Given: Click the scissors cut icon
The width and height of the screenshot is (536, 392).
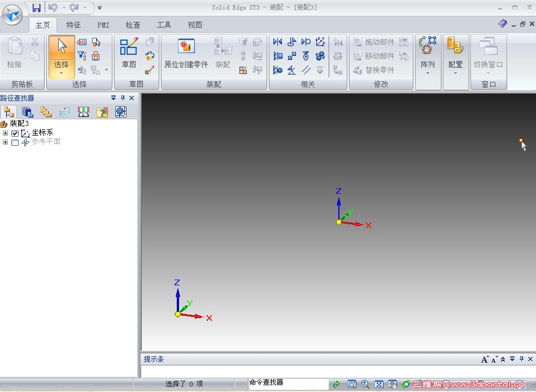Looking at the screenshot, I should click(x=34, y=42).
